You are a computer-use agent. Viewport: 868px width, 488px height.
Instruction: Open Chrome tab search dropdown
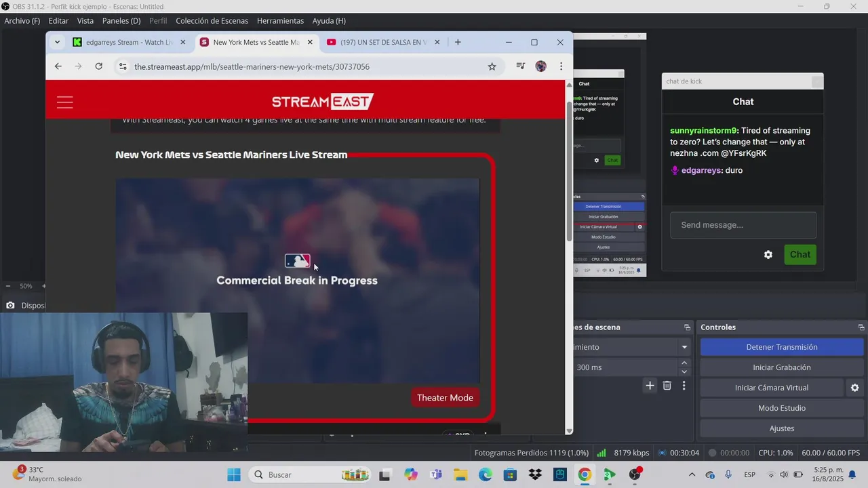pos(57,42)
